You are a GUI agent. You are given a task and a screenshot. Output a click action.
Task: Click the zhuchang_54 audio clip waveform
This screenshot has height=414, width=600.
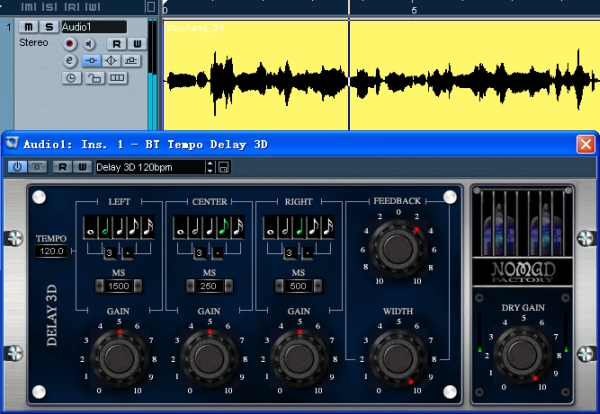[x=382, y=76]
